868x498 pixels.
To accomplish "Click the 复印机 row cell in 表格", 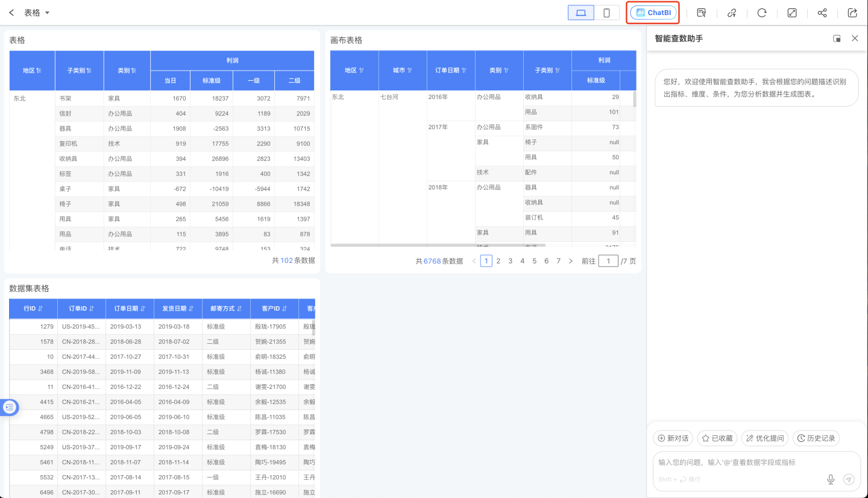I will pyautogui.click(x=79, y=143).
